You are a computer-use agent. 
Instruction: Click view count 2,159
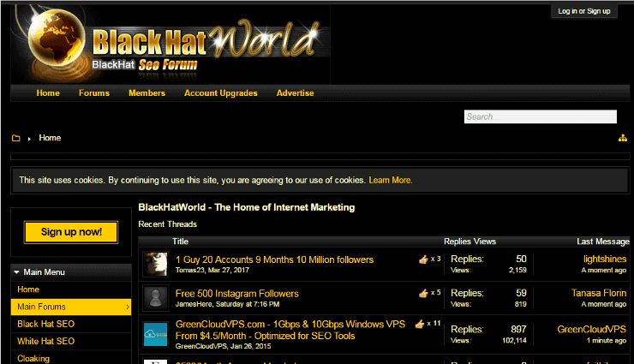click(x=517, y=270)
